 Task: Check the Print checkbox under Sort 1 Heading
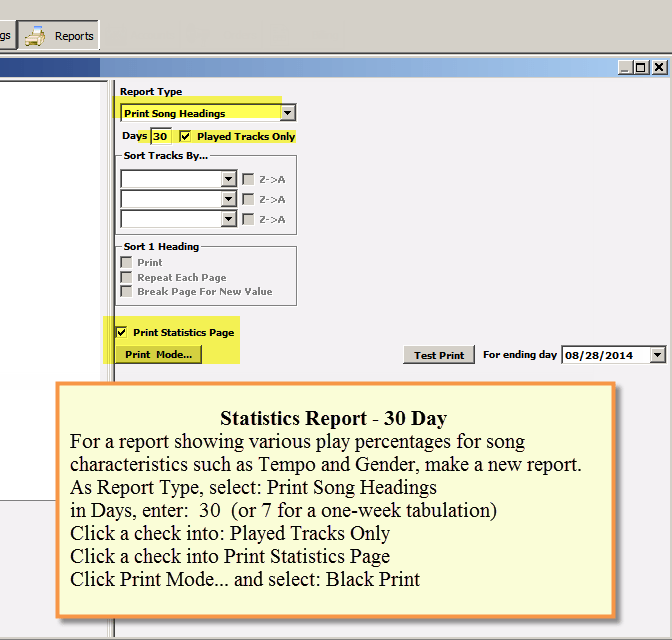pyautogui.click(x=126, y=262)
